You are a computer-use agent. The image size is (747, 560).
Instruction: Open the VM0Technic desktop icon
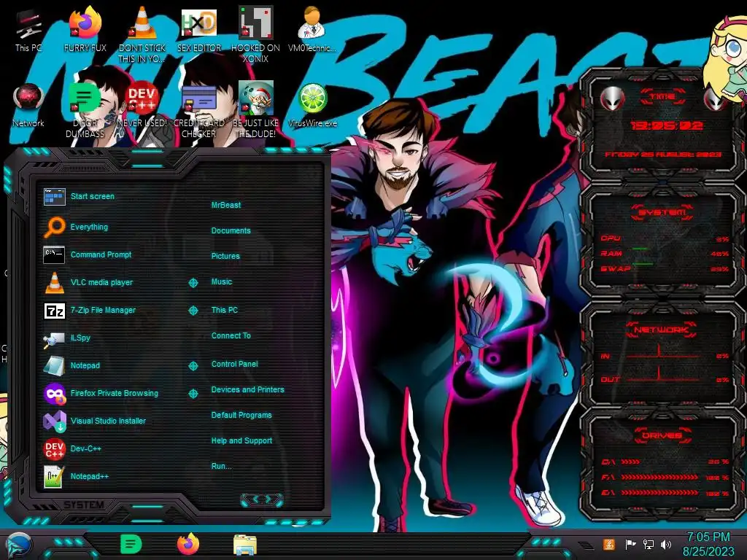[312, 28]
